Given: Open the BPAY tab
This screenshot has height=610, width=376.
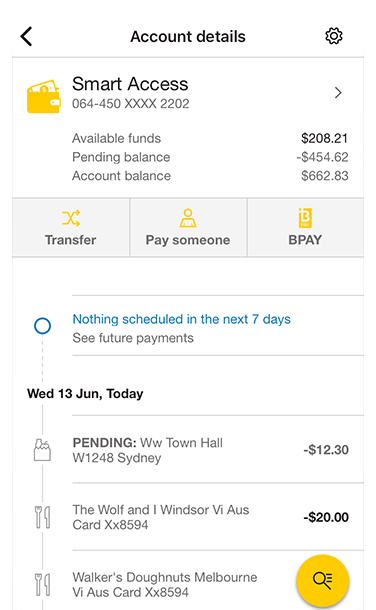Looking at the screenshot, I should click(x=306, y=228).
